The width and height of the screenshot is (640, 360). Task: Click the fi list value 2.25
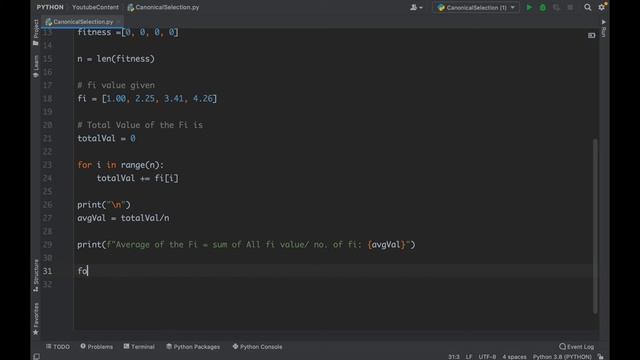tap(145, 99)
